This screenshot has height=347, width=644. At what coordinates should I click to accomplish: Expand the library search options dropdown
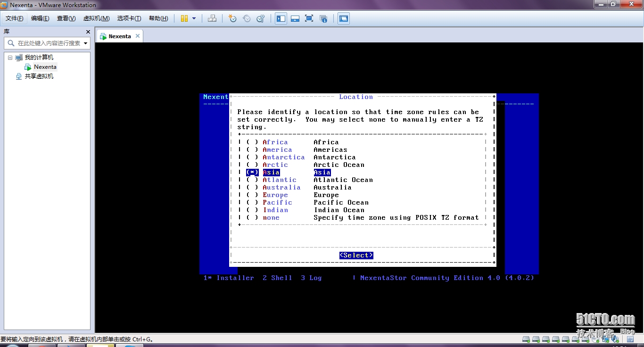point(85,43)
